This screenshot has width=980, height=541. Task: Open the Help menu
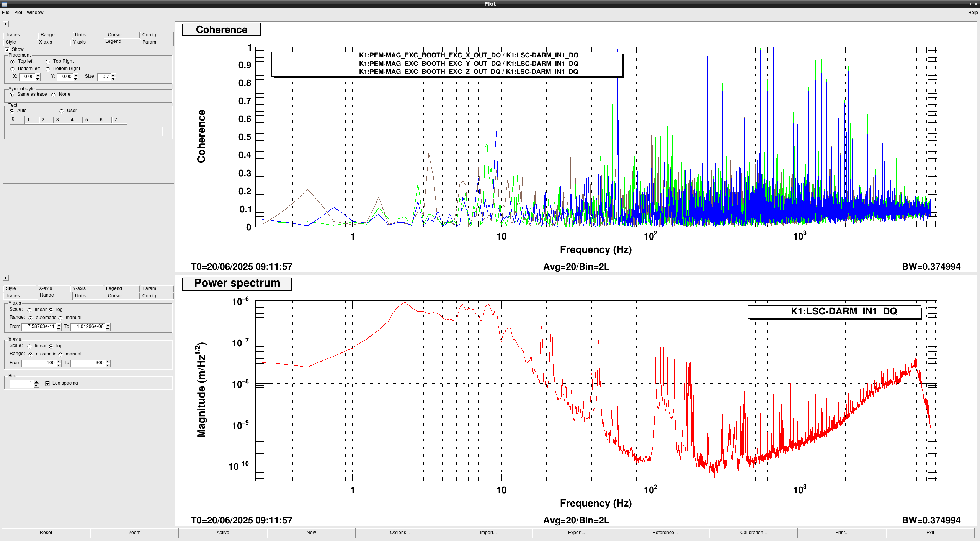(x=973, y=13)
